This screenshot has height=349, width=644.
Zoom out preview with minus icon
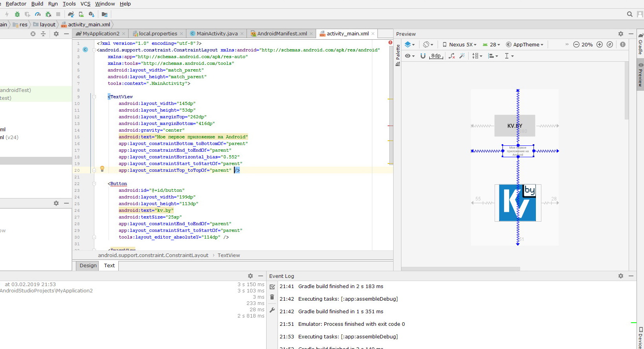click(576, 44)
